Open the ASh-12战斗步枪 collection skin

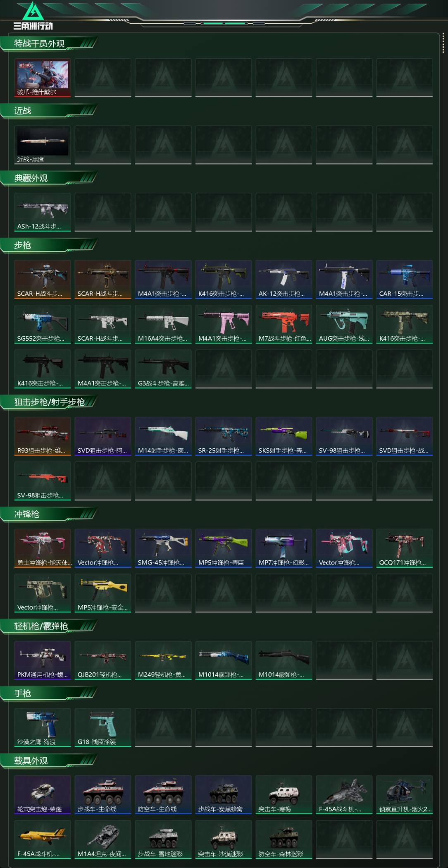(43, 212)
